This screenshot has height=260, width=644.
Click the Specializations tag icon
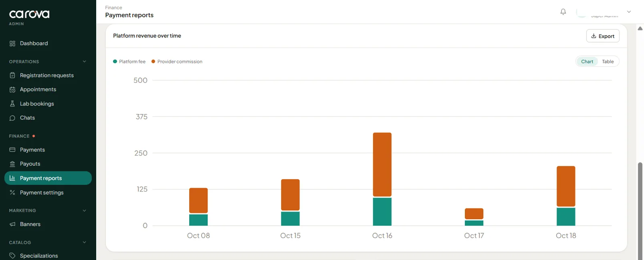point(12,256)
